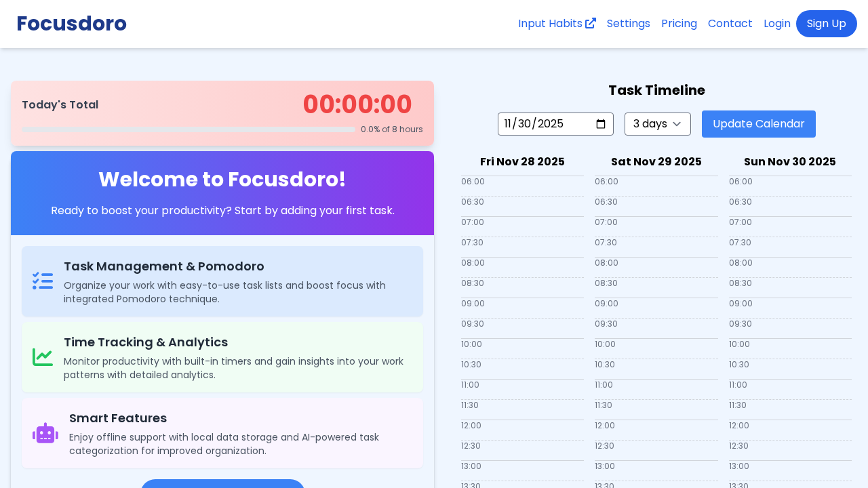868x488 pixels.
Task: Open the Settings page from the navigation
Action: click(x=628, y=23)
